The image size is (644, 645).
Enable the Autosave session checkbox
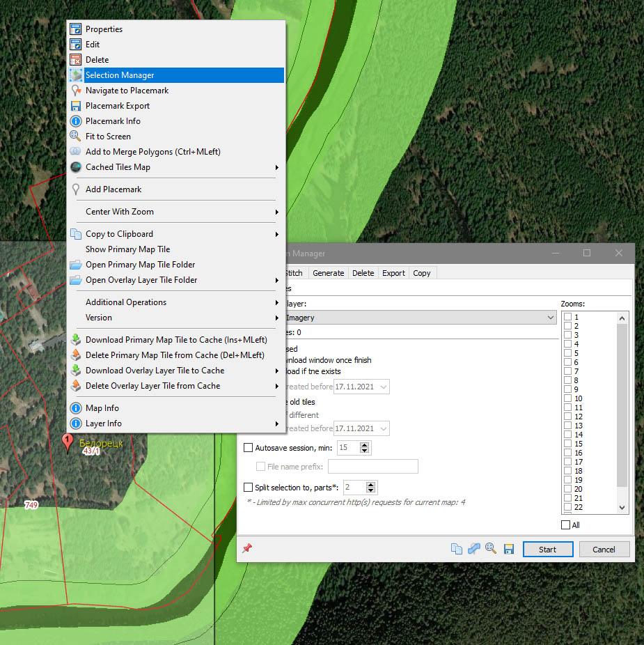click(249, 448)
